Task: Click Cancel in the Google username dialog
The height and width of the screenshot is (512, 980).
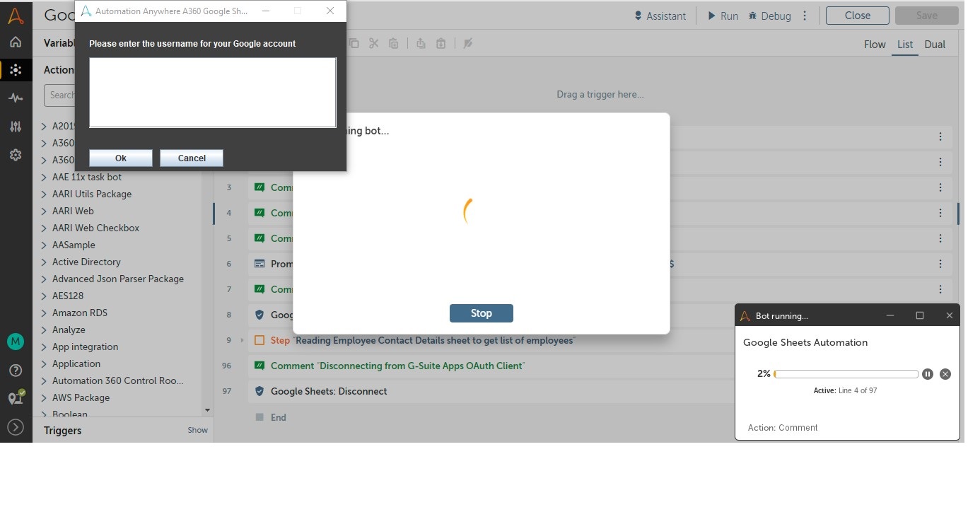Action: click(x=192, y=158)
